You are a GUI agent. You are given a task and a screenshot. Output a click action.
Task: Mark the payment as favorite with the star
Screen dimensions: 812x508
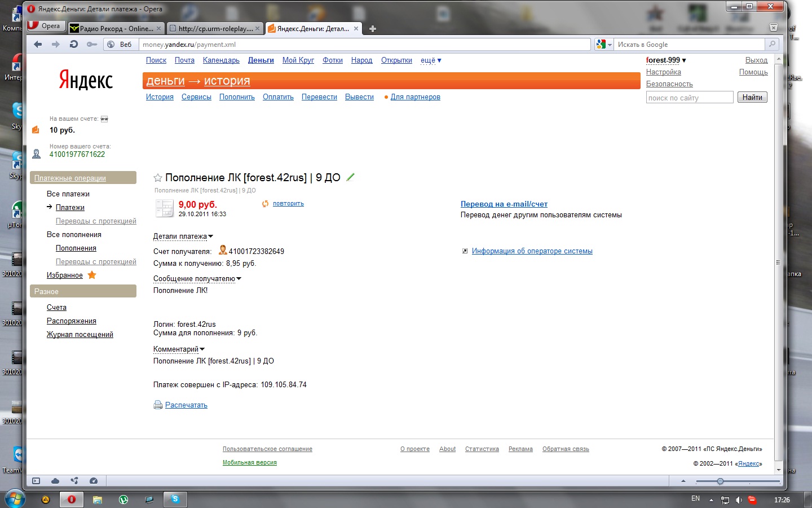[158, 178]
